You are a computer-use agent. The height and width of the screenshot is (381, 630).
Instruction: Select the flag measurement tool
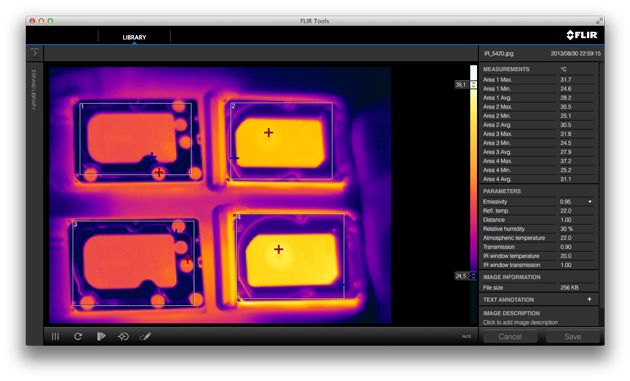(x=101, y=336)
